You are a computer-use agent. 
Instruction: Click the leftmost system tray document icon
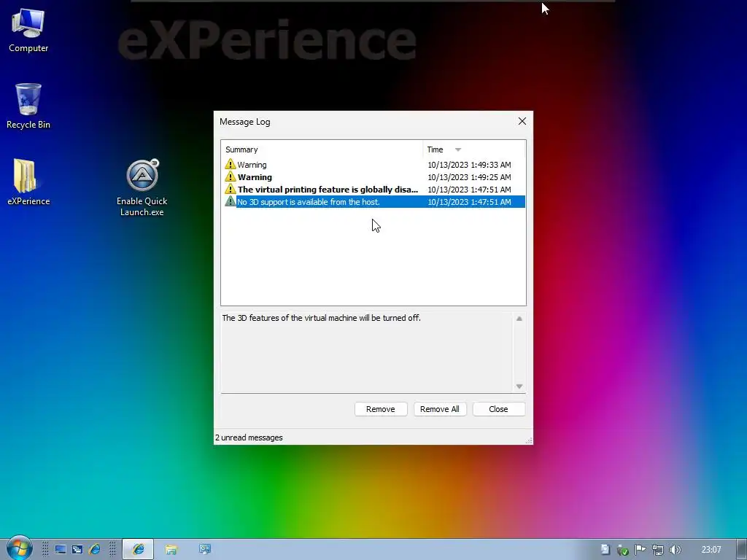click(x=605, y=550)
